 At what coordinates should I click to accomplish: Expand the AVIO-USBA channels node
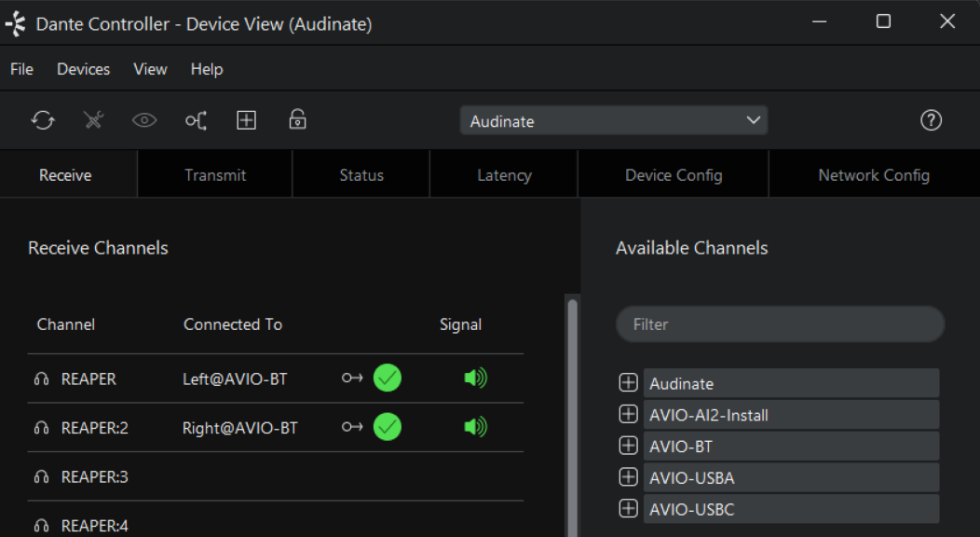coord(628,477)
